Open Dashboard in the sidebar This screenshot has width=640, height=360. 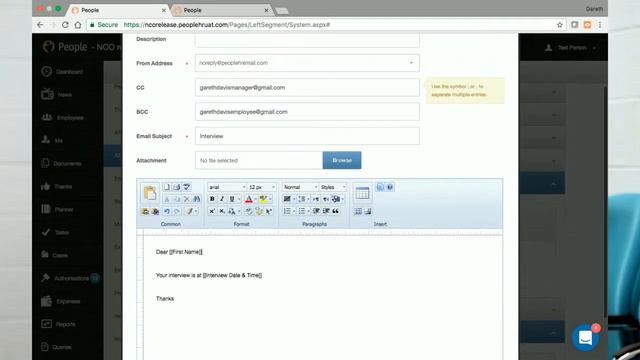pos(62,71)
